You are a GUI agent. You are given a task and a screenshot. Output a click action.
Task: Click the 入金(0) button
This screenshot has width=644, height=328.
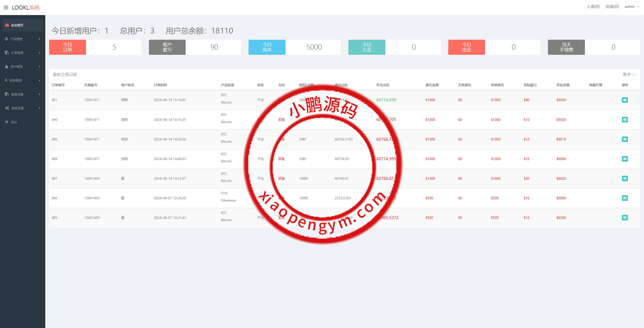pyautogui.click(x=593, y=7)
